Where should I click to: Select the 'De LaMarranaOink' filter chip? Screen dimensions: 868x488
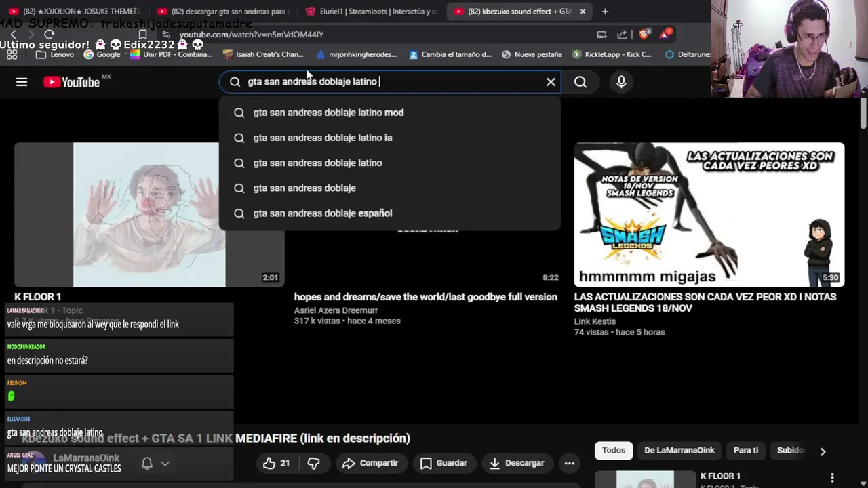coord(679,451)
